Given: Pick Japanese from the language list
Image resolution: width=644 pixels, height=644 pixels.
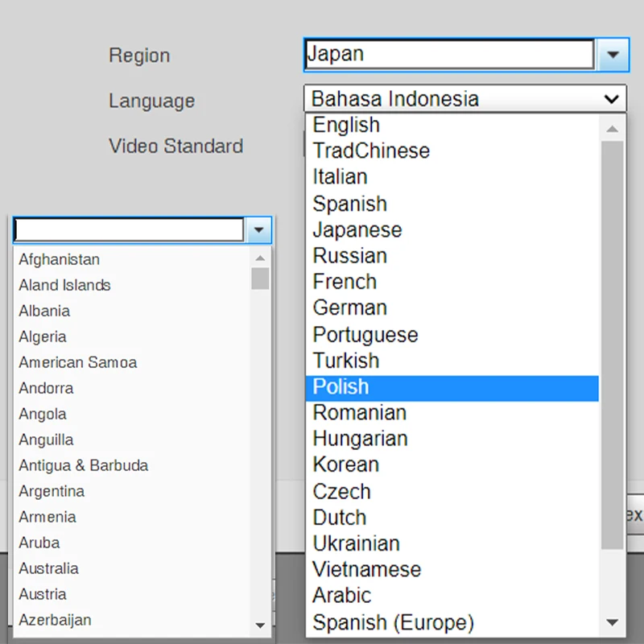Looking at the screenshot, I should [x=452, y=230].
